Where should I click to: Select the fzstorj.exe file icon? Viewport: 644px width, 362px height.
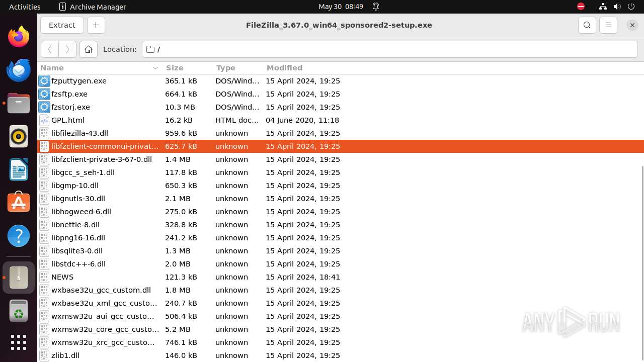pos(44,107)
